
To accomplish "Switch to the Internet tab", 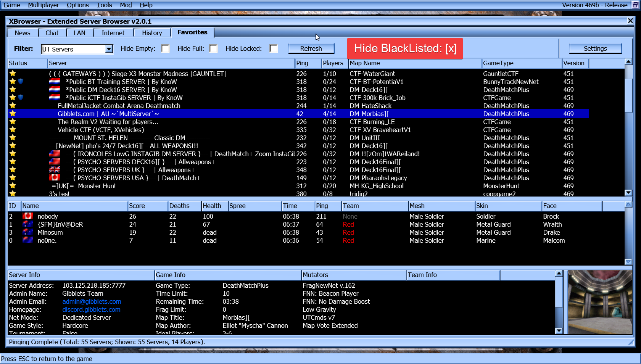I will pos(113,33).
